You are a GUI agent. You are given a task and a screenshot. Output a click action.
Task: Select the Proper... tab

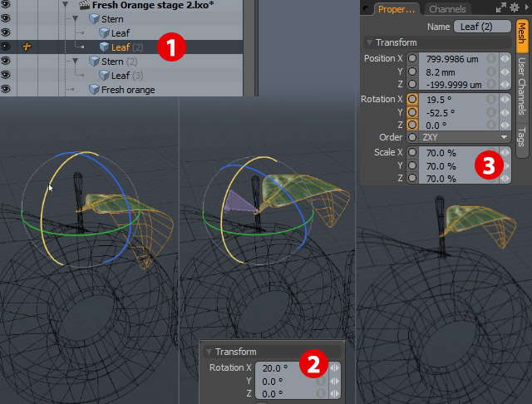397,9
